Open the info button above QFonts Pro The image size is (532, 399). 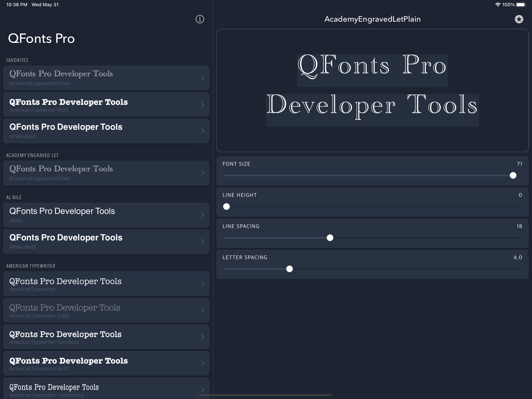pos(200,19)
